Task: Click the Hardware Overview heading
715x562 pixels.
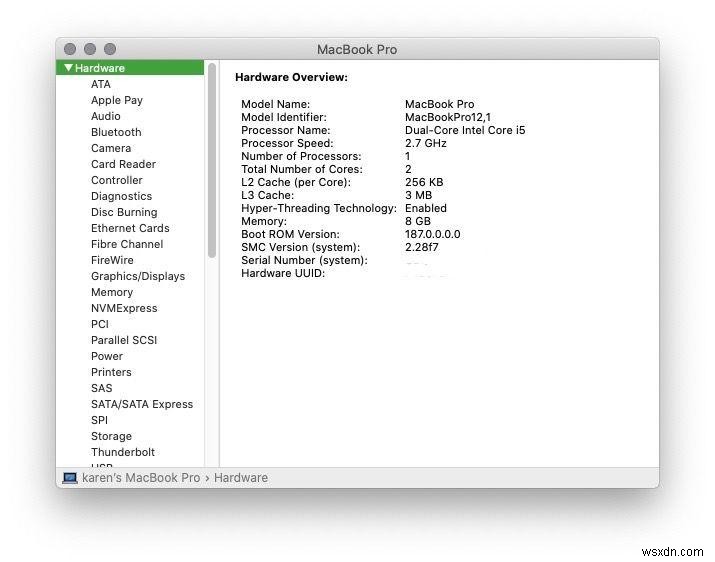Action: coord(291,77)
